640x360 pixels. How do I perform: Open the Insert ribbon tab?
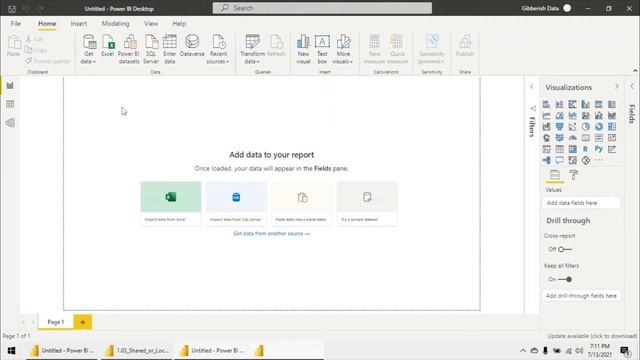click(79, 24)
